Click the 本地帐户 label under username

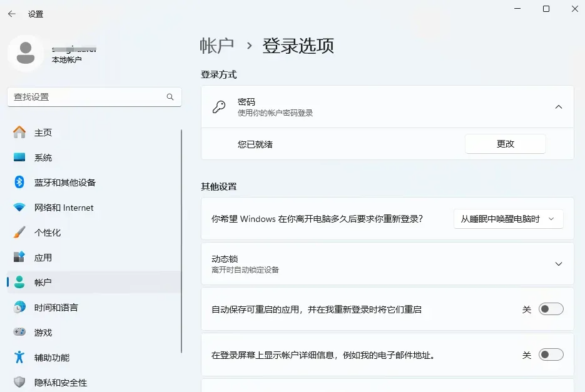click(x=66, y=59)
